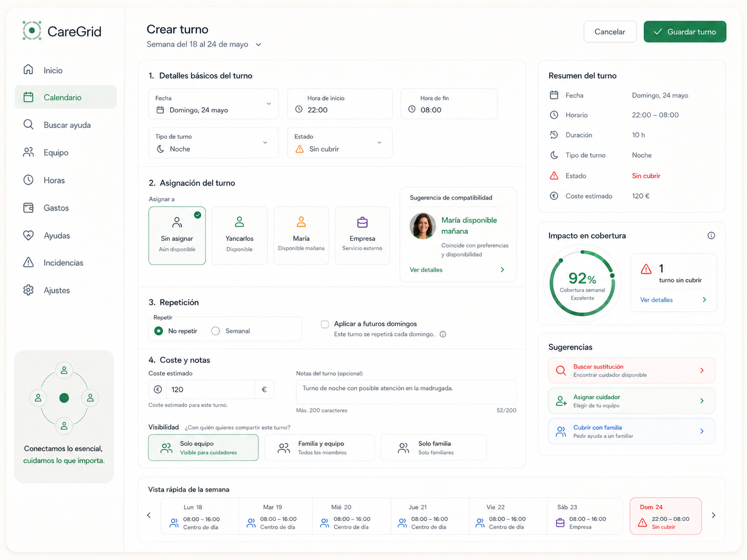747x560 pixels.
Task: Click the Ajustes gear icon
Action: point(28,290)
